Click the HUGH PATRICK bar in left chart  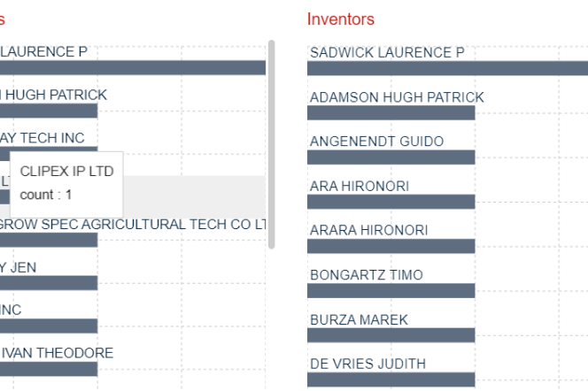click(49, 111)
